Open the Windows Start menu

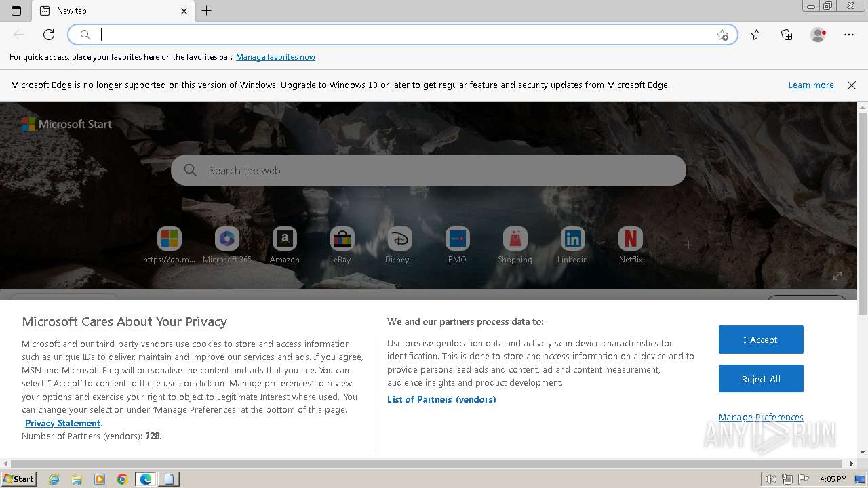click(x=18, y=479)
